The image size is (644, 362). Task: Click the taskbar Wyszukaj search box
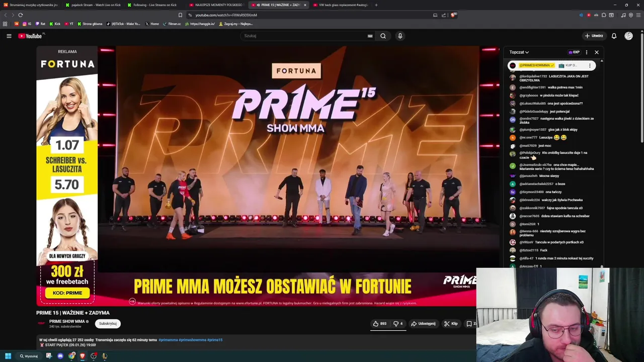click(x=29, y=356)
